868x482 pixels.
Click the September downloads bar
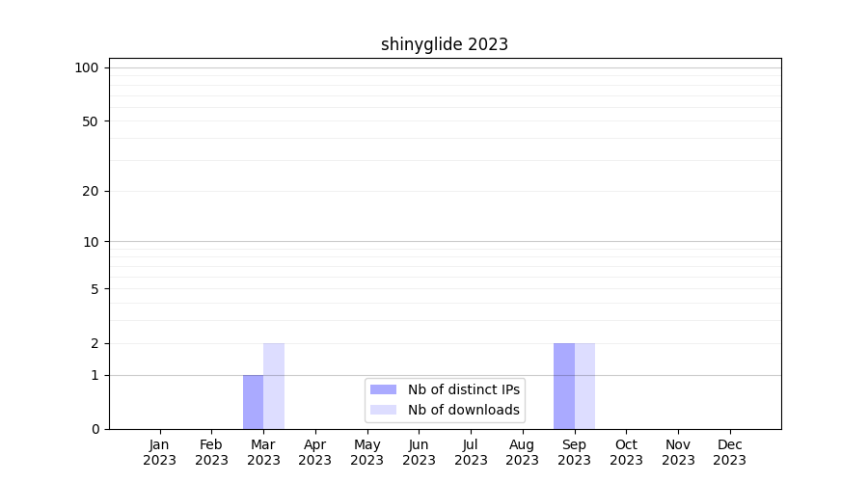click(x=584, y=386)
